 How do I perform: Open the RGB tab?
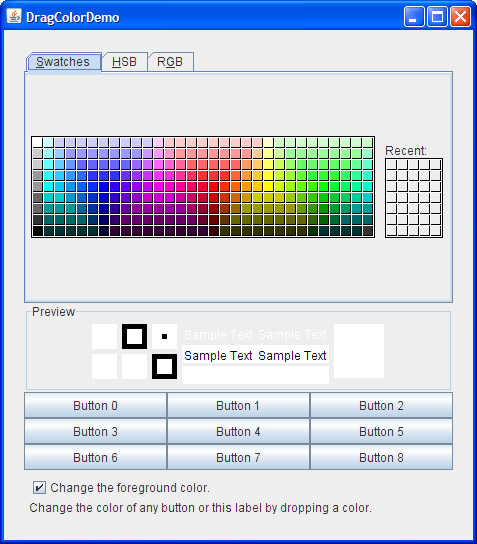pyautogui.click(x=170, y=62)
